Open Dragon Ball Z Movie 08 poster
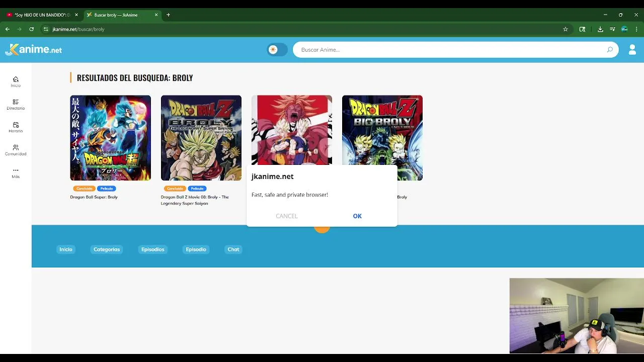The width and height of the screenshot is (644, 362). coord(201,138)
